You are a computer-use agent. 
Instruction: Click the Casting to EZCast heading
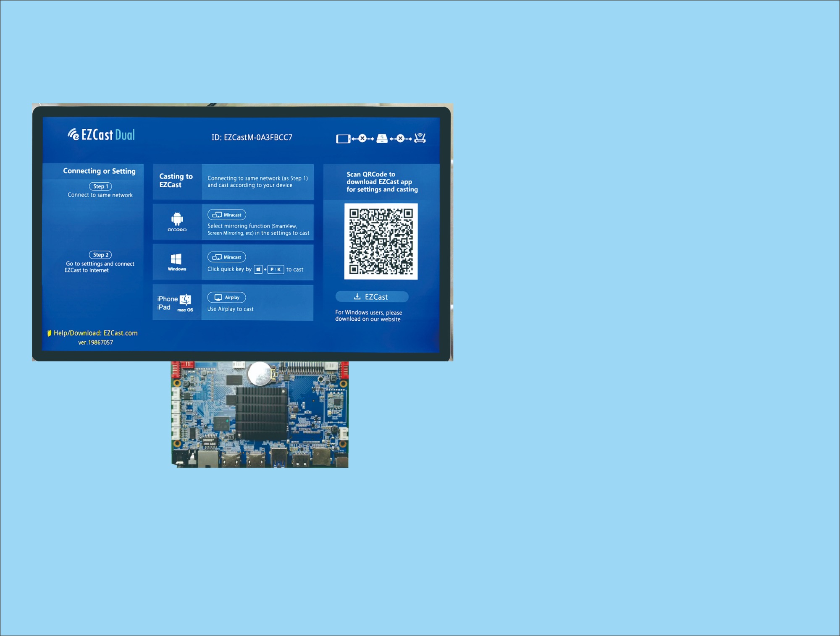(176, 181)
